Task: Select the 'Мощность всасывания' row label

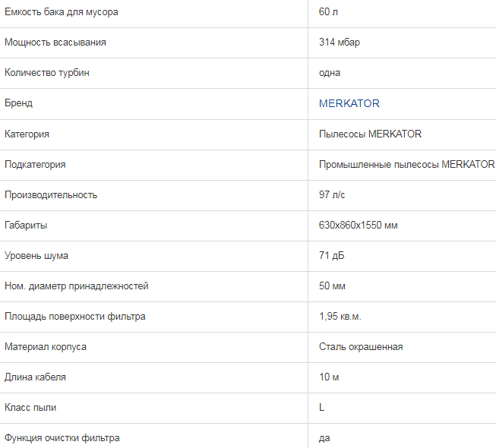Action: 55,43
